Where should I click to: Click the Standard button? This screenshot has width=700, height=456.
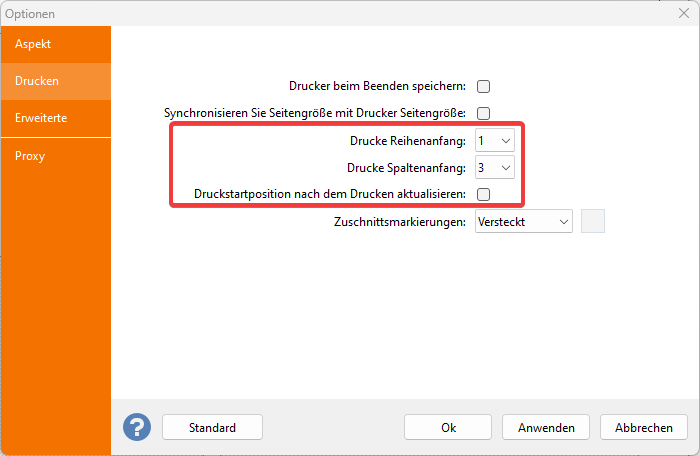click(212, 427)
